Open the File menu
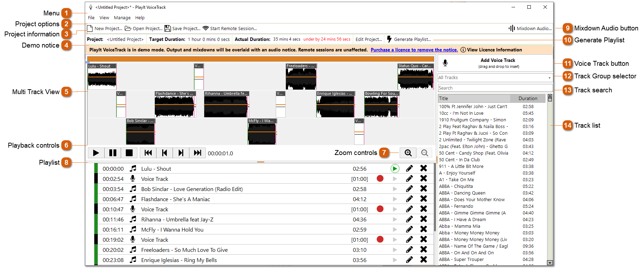The height and width of the screenshot is (269, 644). pyautogui.click(x=91, y=18)
